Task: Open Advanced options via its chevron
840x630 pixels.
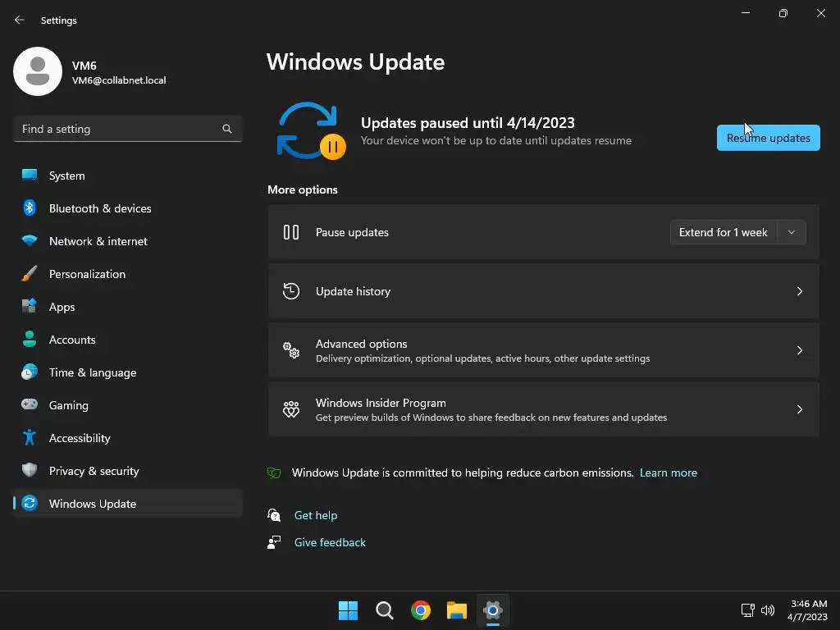Action: point(799,350)
